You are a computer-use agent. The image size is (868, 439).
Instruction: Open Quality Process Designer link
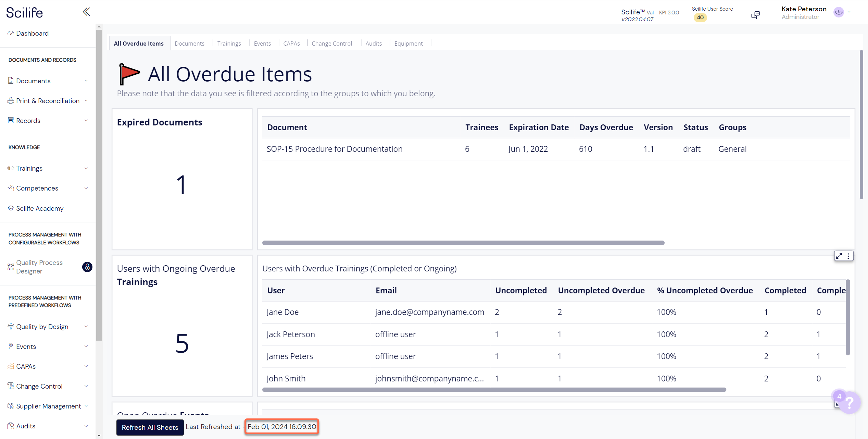coord(39,267)
